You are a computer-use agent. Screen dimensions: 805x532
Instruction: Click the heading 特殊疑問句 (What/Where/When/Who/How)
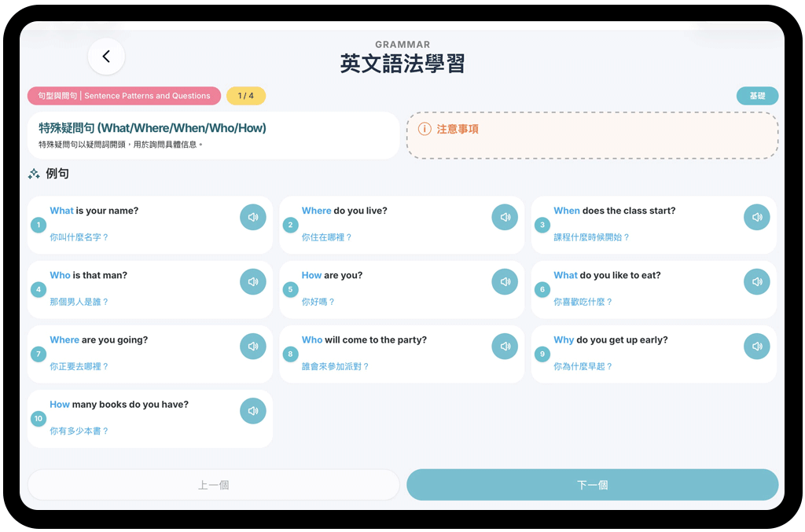pyautogui.click(x=153, y=128)
